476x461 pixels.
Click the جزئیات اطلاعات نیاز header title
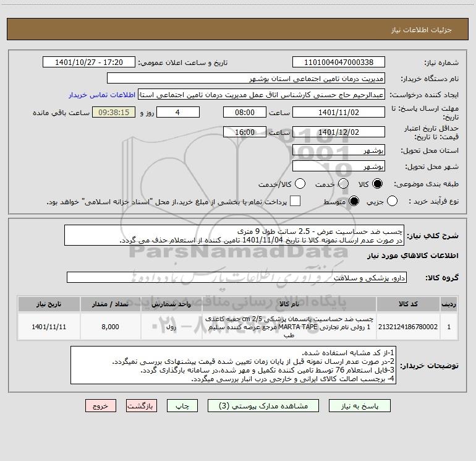tap(422, 30)
